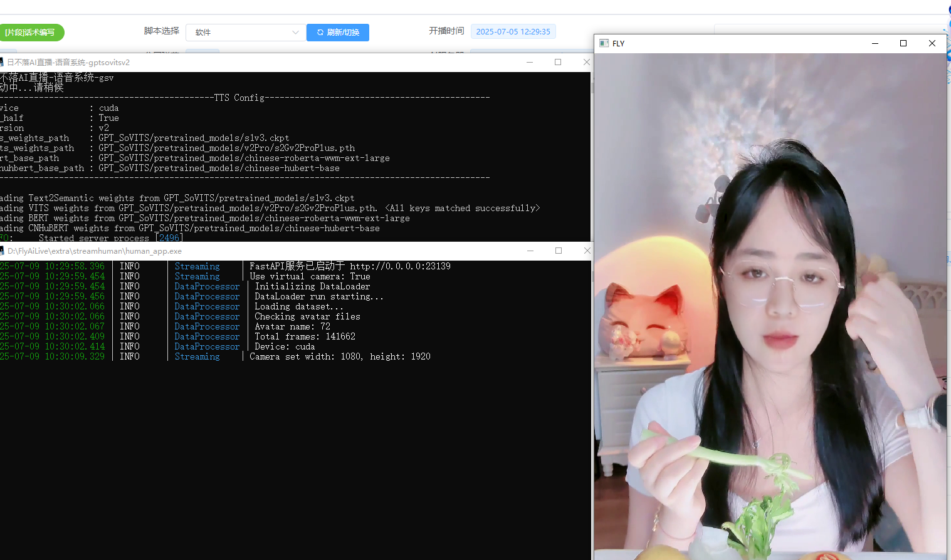Minimize the gptsovitsv2 console window
Viewport: 951px width, 560px height.
[x=530, y=62]
